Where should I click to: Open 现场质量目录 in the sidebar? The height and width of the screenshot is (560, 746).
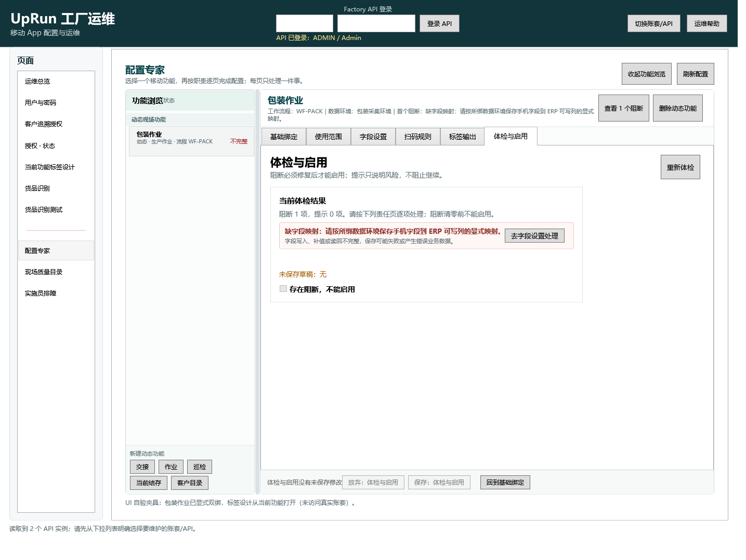point(56,272)
